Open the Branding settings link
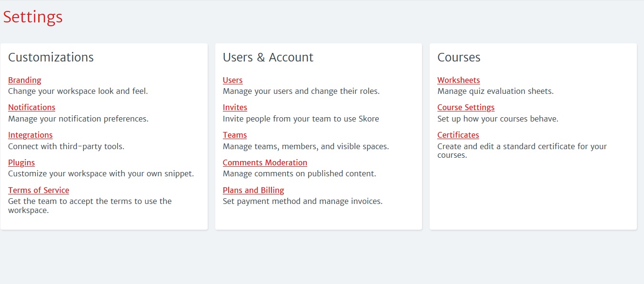644x284 pixels. pyautogui.click(x=25, y=80)
